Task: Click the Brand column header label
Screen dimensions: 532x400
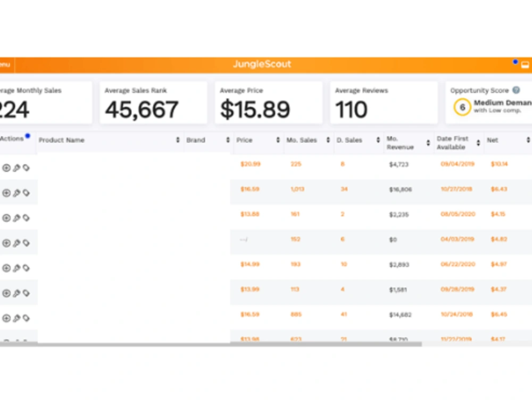Action: [x=196, y=140]
